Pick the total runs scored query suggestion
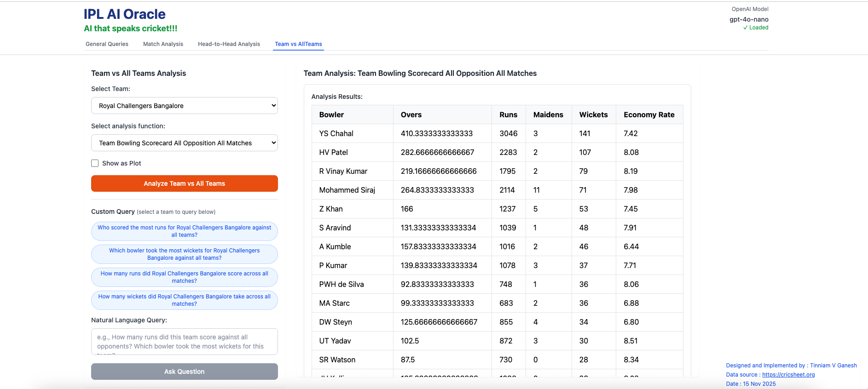Image resolution: width=868 pixels, height=389 pixels. [184, 277]
